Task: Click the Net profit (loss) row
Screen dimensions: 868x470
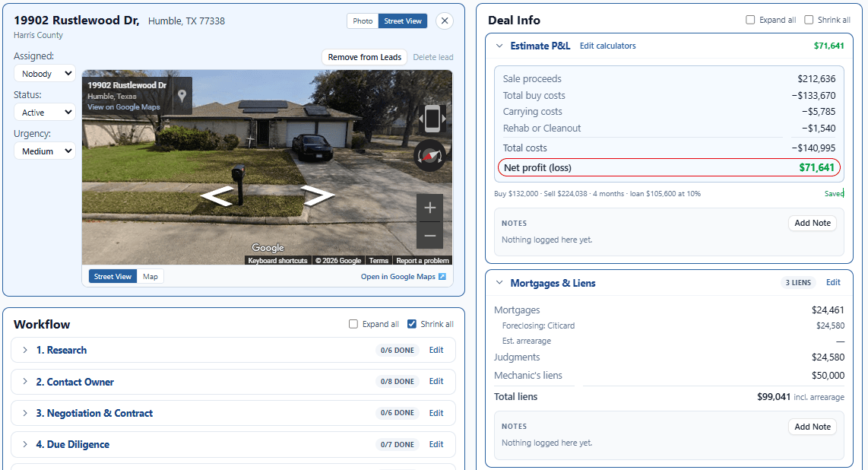Action: click(x=670, y=168)
